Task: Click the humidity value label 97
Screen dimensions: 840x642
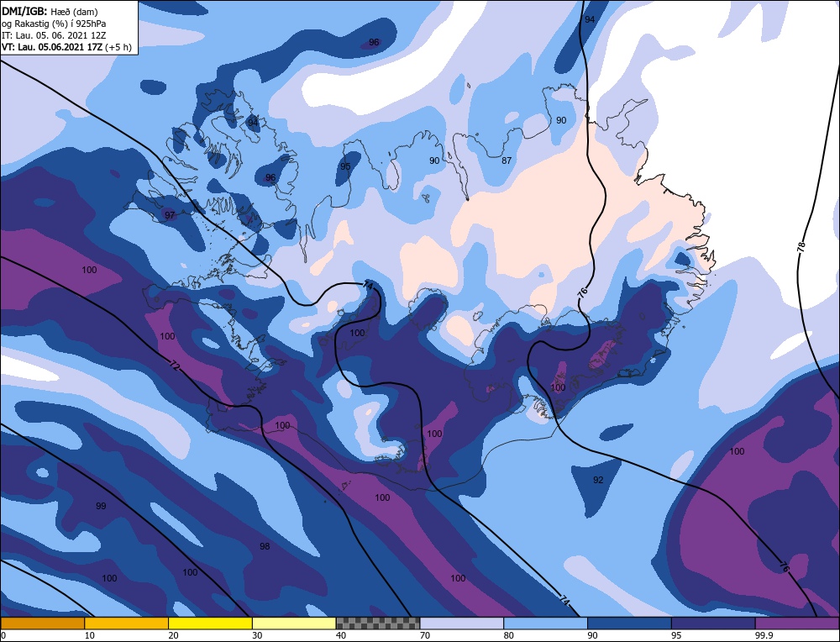Action: [170, 215]
